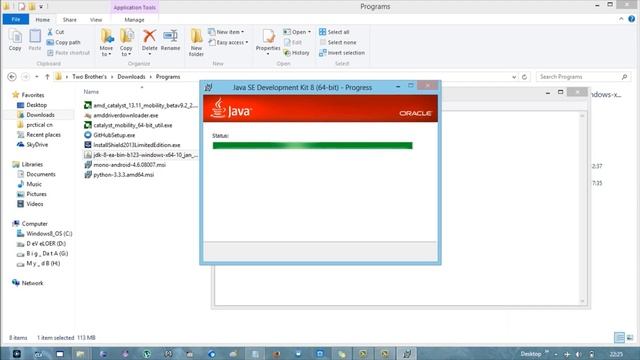Screen dimensions: 640x360
Task: Click the Paste icon in ribbon
Action: click(35, 40)
